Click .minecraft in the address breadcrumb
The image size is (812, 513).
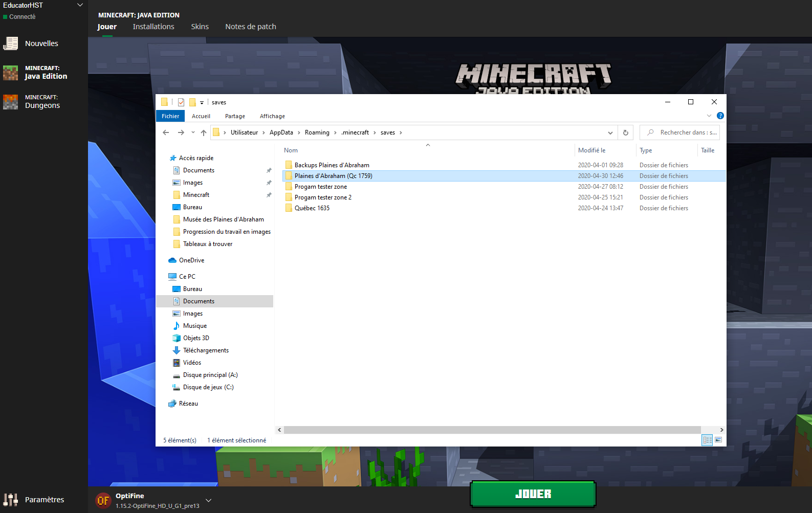click(x=355, y=132)
